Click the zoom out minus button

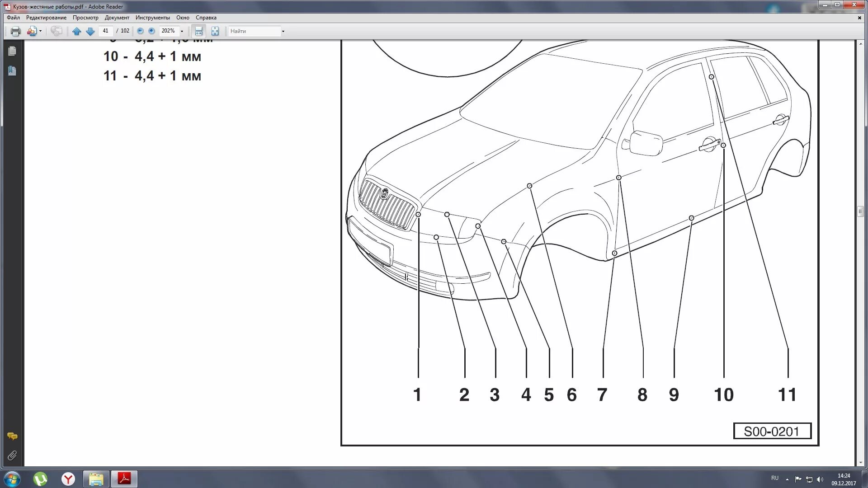pyautogui.click(x=140, y=31)
